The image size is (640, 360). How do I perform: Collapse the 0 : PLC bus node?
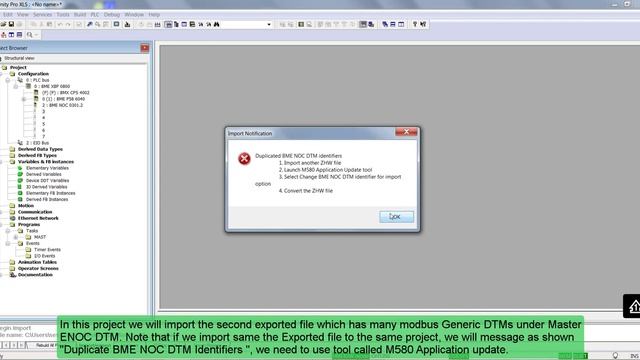point(8,80)
